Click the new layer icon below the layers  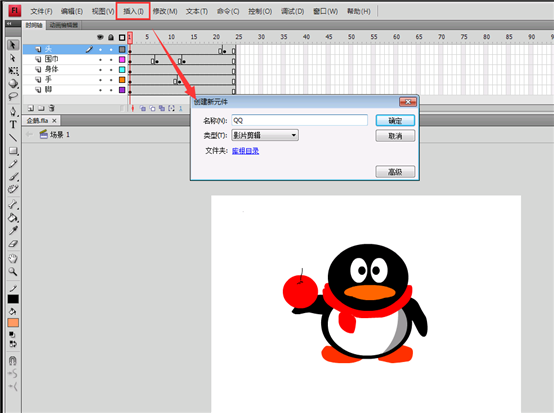pyautogui.click(x=31, y=108)
